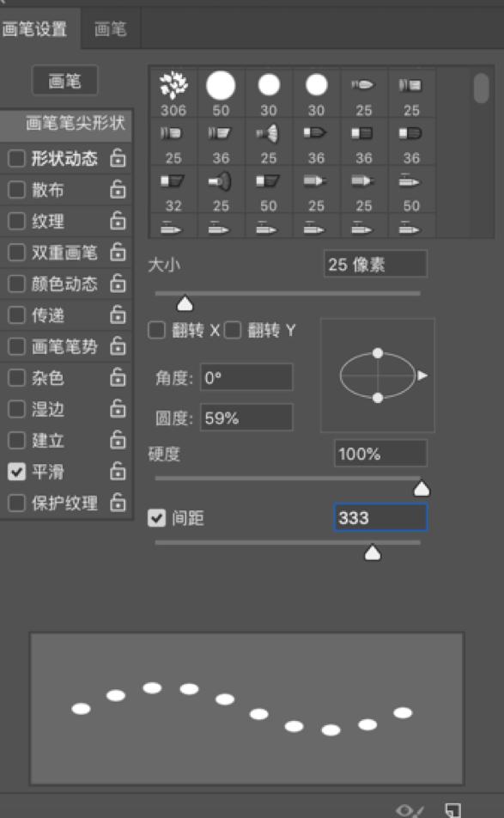Toggle lock for 纹理 setting
This screenshot has width=504, height=818.
tap(118, 221)
